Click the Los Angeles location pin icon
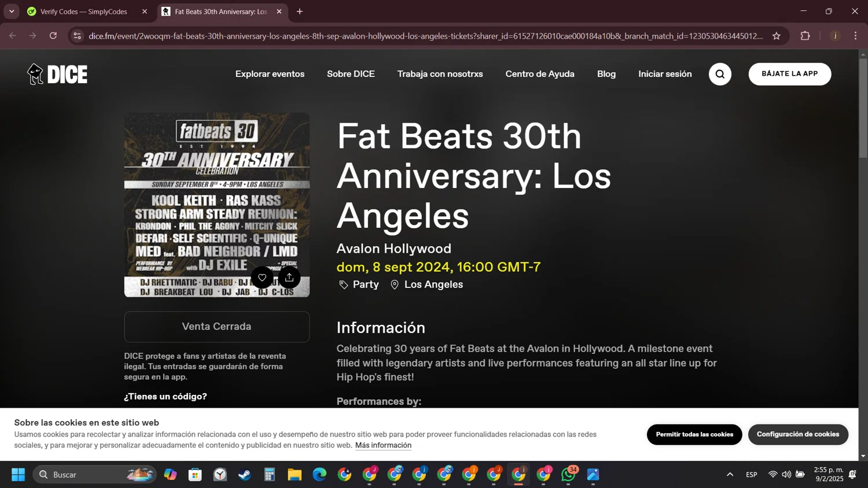The height and width of the screenshot is (488, 868). pyautogui.click(x=395, y=284)
